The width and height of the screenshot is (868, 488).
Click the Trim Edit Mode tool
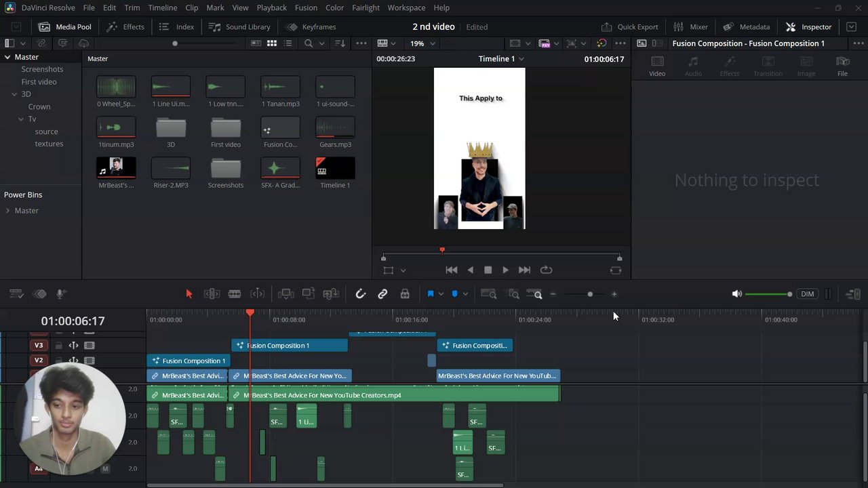point(212,293)
